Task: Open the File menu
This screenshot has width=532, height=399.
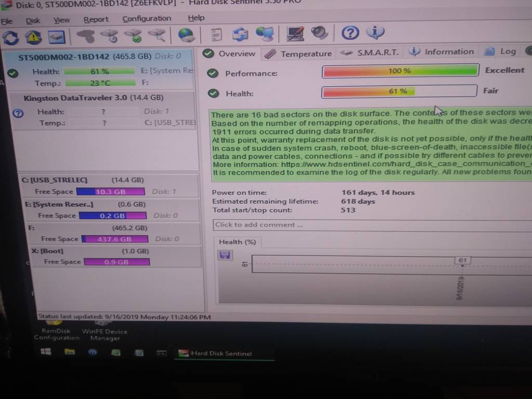Action: [x=6, y=21]
